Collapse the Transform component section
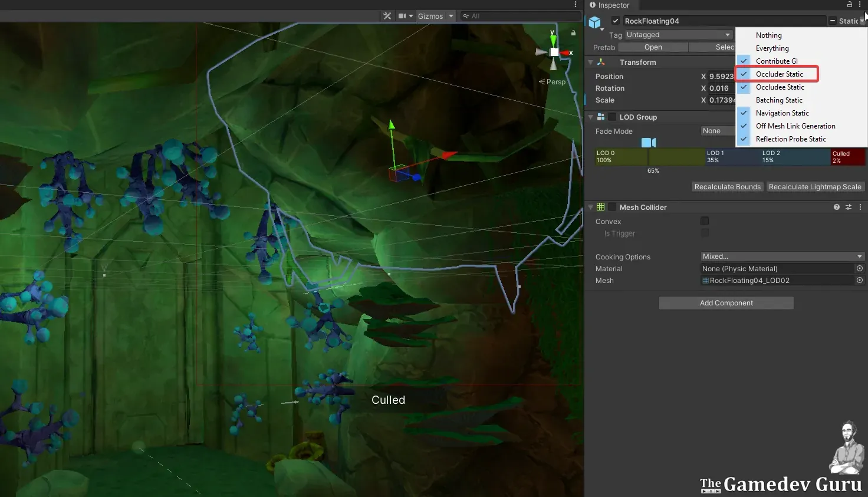Viewport: 868px width, 497px height. (x=590, y=62)
